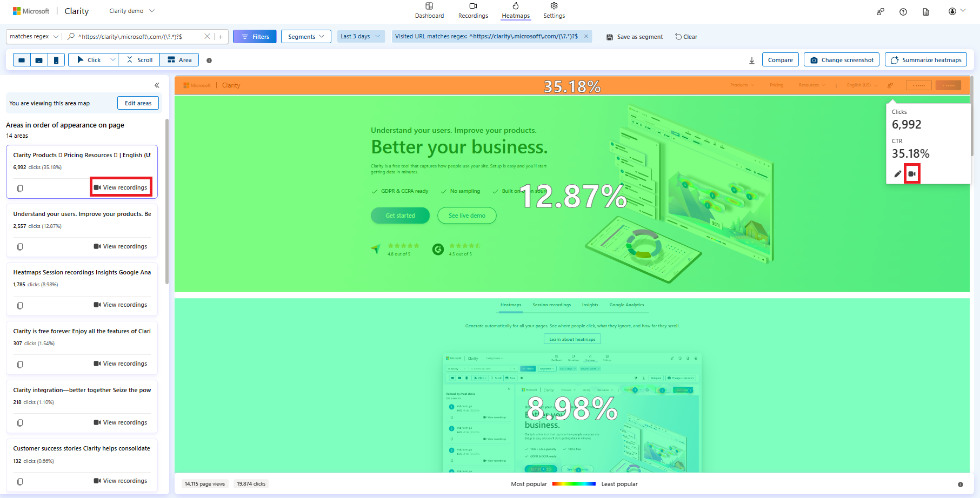Select the tablet device view
Screen dimensions: 980x498
coord(39,60)
